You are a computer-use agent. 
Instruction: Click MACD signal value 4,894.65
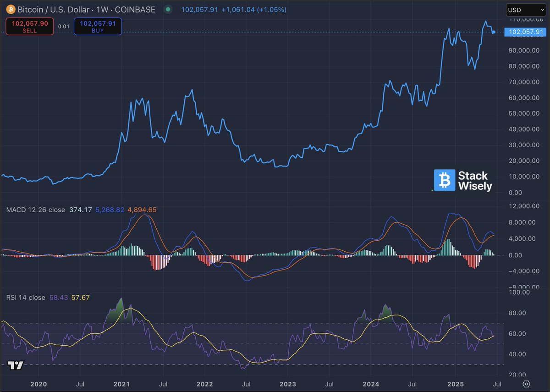pos(142,210)
